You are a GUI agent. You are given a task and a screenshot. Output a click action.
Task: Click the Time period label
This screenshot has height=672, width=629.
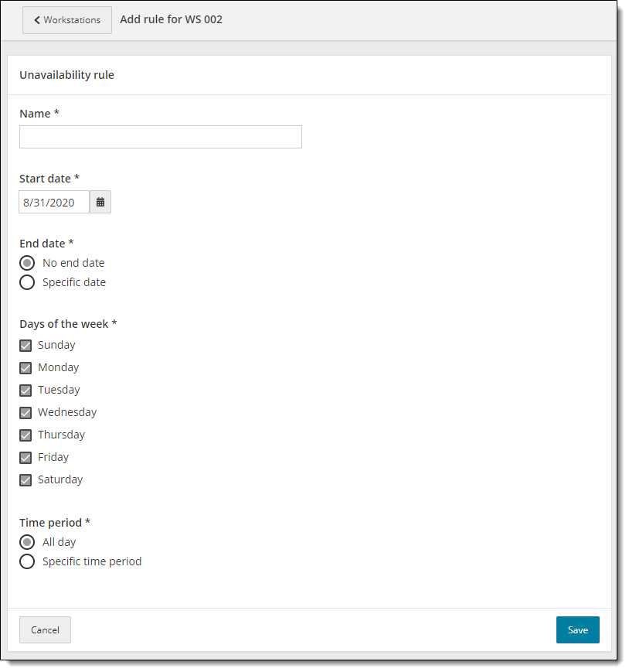55,523
